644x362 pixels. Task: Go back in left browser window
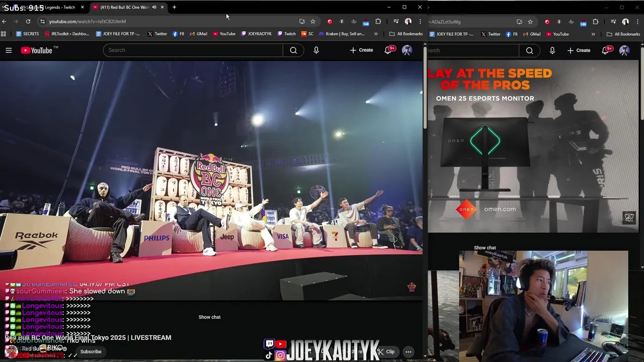[x=4, y=22]
